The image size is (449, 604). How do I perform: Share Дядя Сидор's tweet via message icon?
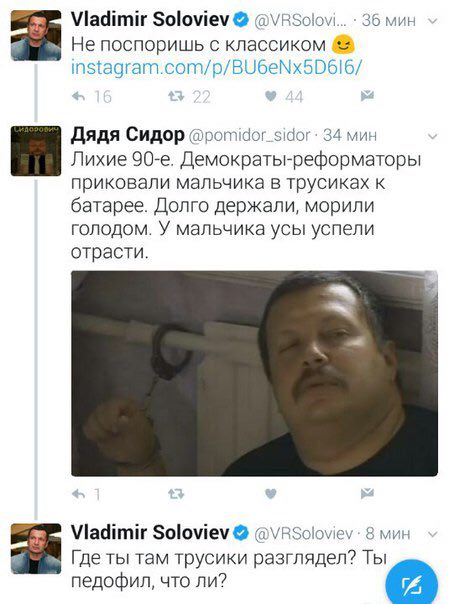click(x=367, y=493)
